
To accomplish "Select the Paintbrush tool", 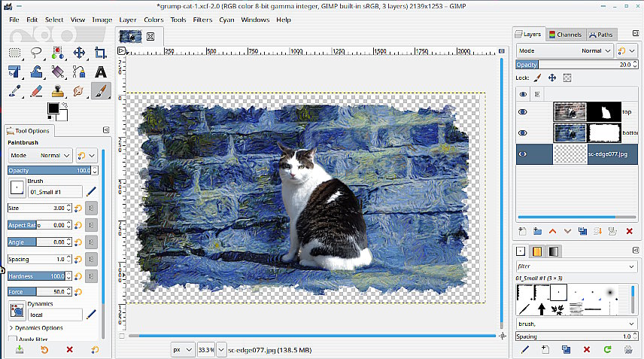I will pos(100,91).
